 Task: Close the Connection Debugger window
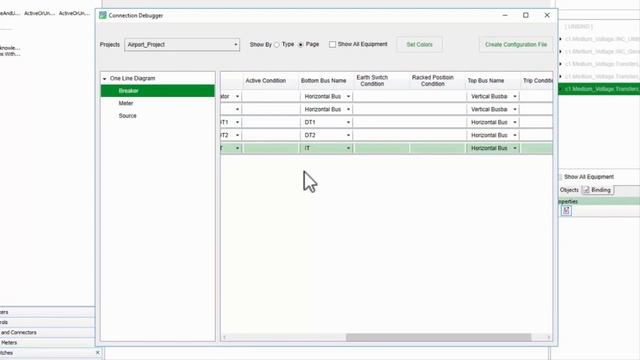[x=547, y=15]
